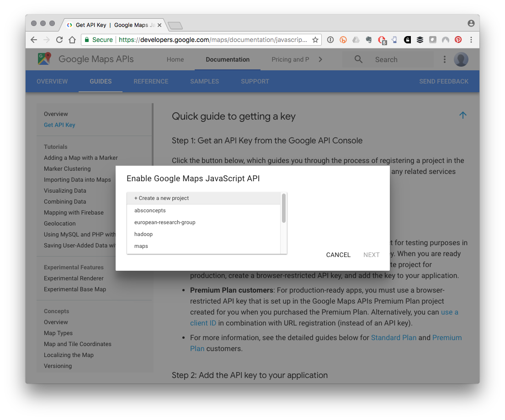505x420 pixels.
Task: Open the Geolocation sidebar link
Action: (x=60, y=223)
